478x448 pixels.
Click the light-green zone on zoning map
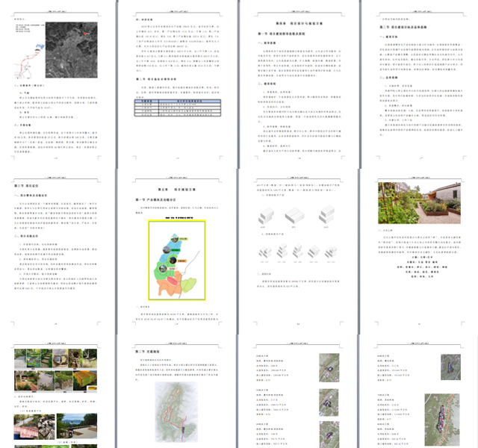(189, 285)
